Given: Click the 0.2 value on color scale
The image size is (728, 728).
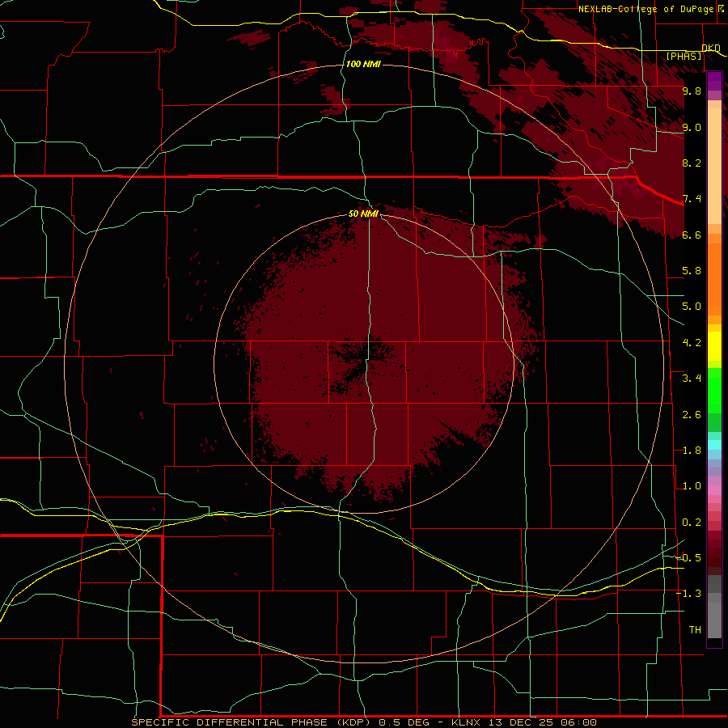Looking at the screenshot, I should [x=692, y=523].
